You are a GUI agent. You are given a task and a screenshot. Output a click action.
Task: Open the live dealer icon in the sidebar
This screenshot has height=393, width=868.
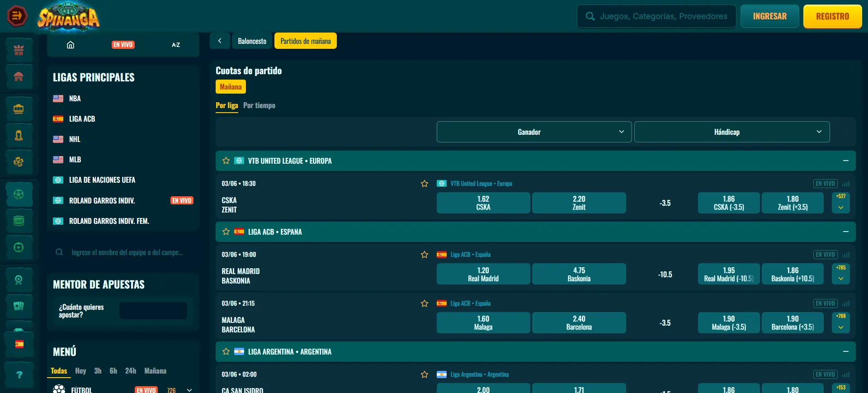[19, 135]
